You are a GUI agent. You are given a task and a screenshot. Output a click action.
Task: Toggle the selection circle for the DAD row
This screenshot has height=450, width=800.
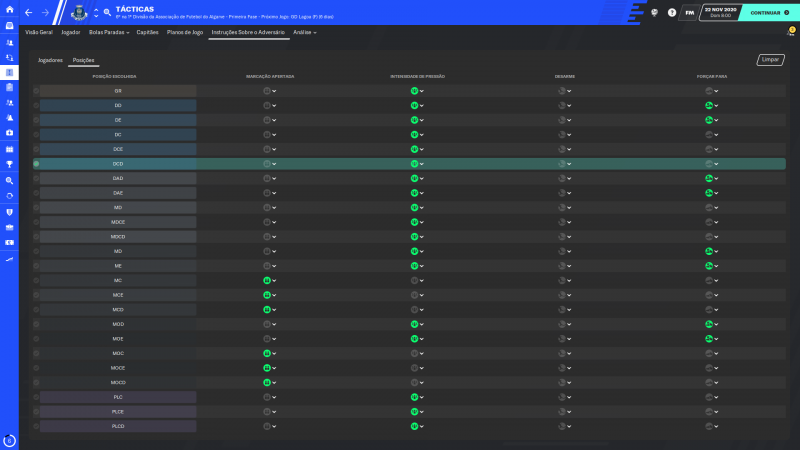coord(36,179)
